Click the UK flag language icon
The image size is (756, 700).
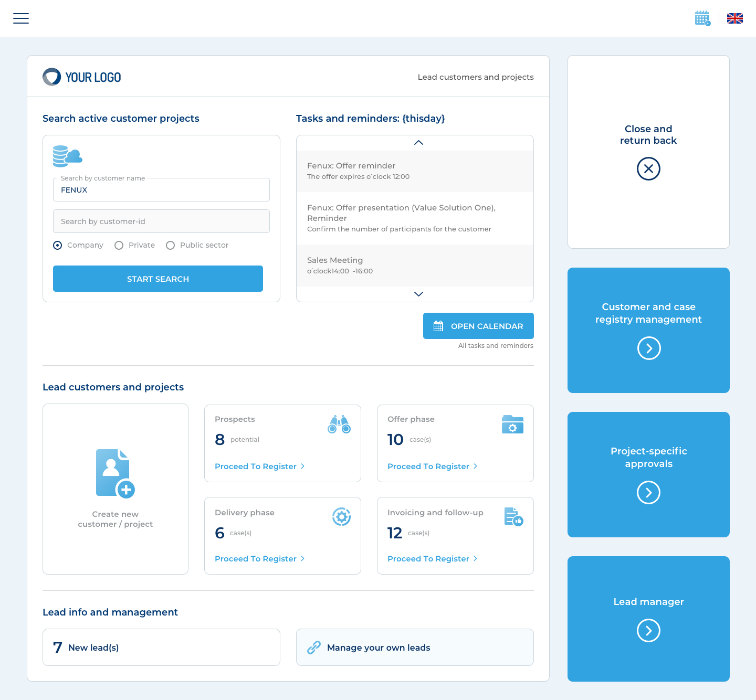pos(734,18)
